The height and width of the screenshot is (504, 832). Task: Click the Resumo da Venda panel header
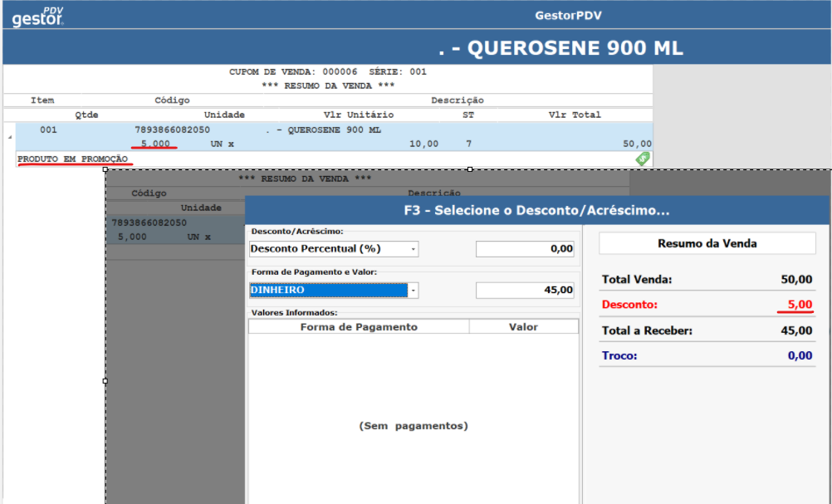pos(707,243)
